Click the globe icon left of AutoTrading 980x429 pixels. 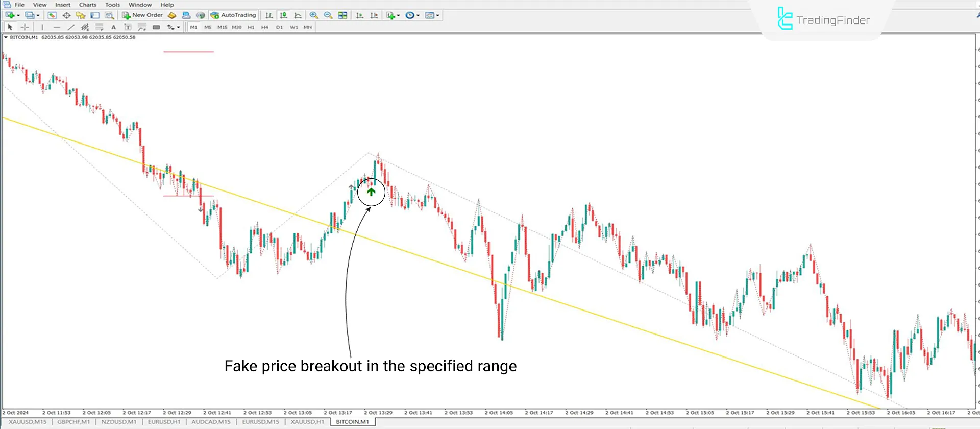click(x=201, y=15)
